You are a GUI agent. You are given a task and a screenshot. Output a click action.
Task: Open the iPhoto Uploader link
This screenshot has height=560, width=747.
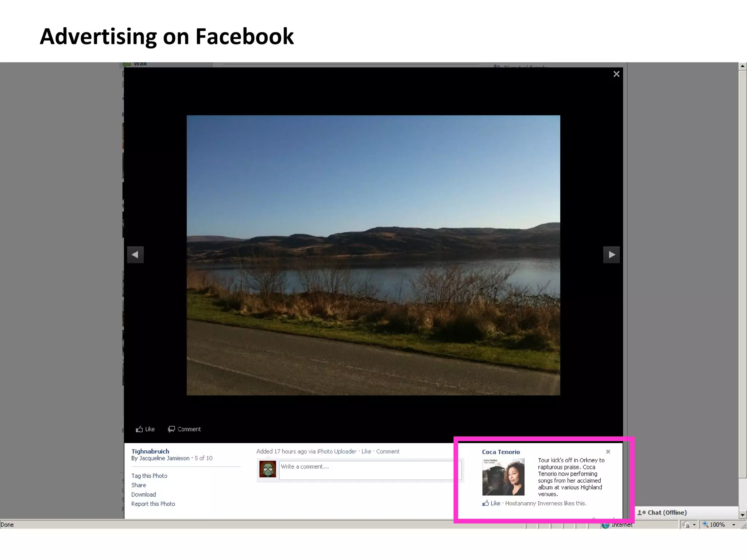pos(337,451)
